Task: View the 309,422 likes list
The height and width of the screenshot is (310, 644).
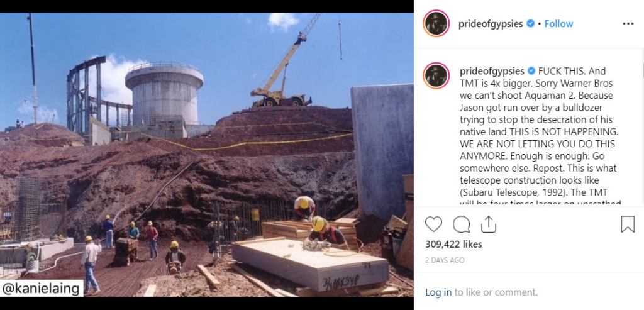Action: [453, 245]
